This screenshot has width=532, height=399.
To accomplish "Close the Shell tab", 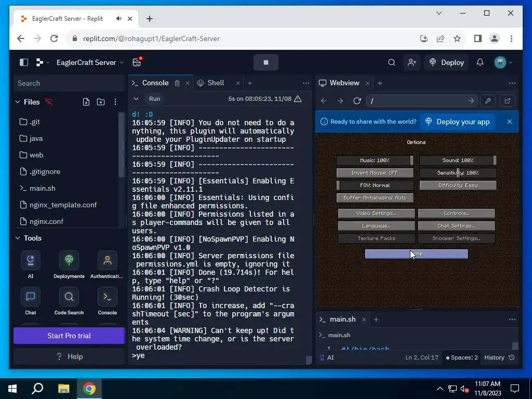I will pyautogui.click(x=238, y=83).
